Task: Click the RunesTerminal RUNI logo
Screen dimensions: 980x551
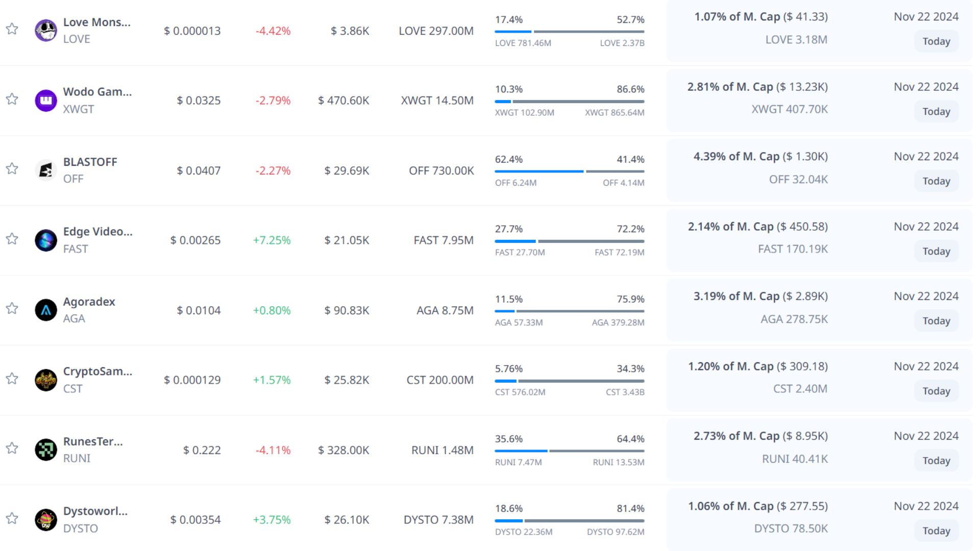Action: pos(45,450)
